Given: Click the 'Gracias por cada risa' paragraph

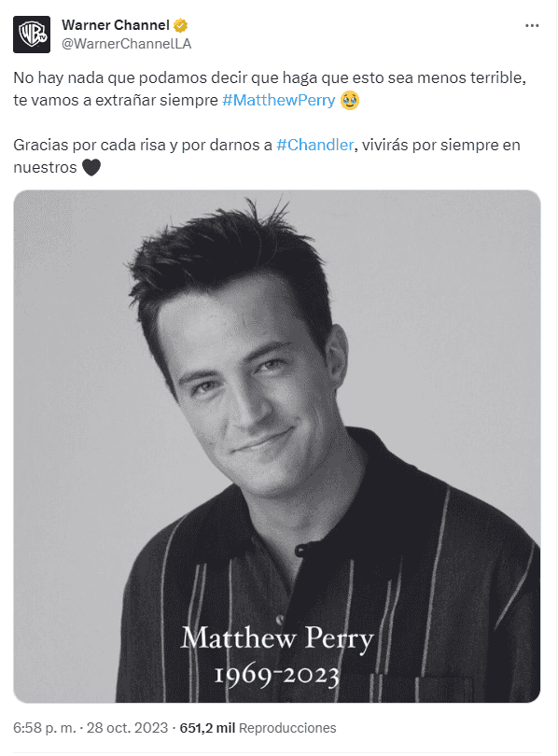Looking at the screenshot, I should click(267, 156).
